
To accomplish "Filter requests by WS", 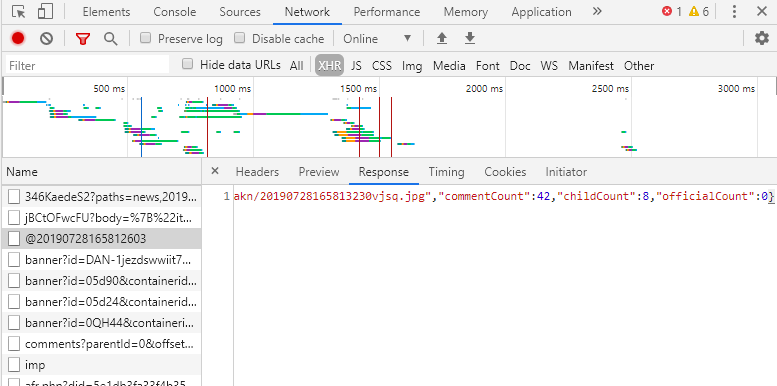I will click(549, 65).
